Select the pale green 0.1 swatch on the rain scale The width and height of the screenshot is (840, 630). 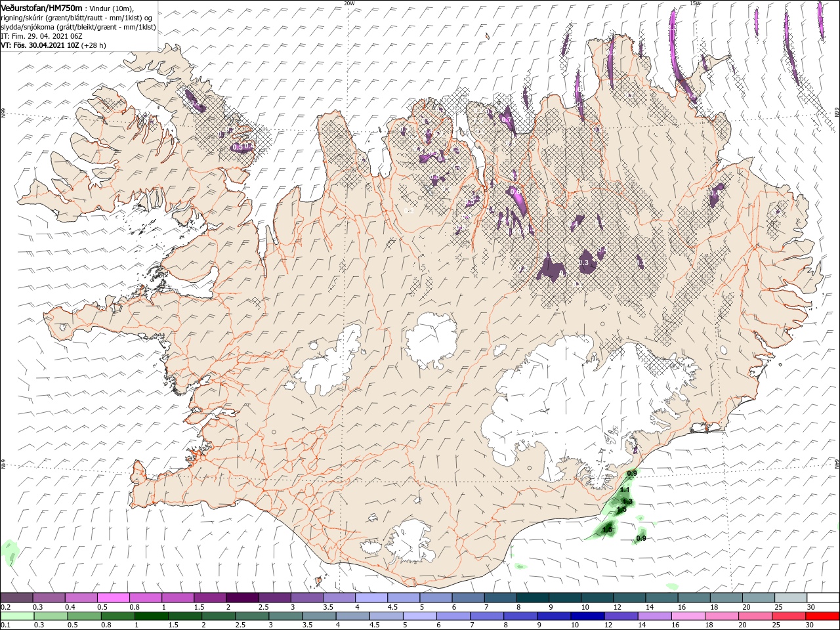[x=16, y=616]
